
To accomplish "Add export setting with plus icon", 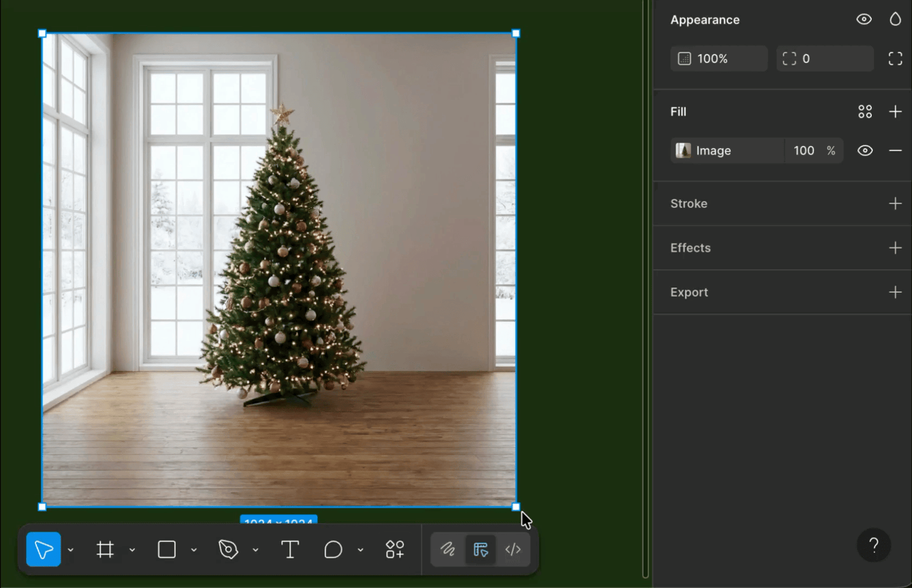I will (895, 292).
